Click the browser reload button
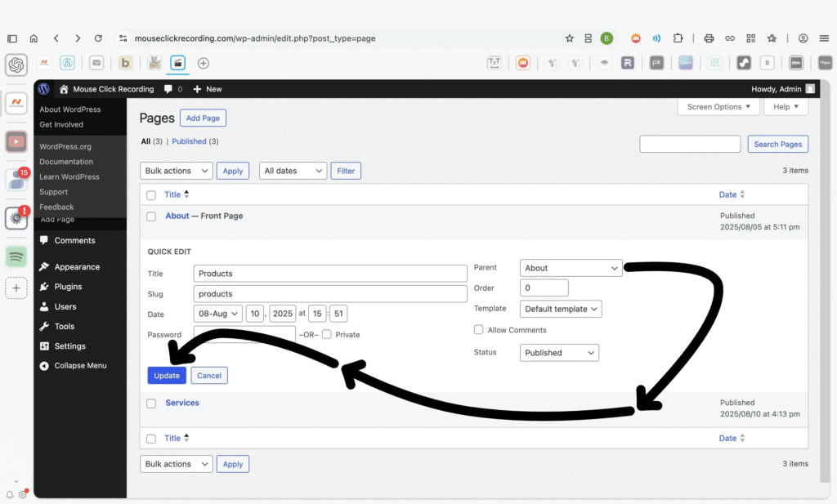Viewport: 837px width, 504px height. (98, 38)
